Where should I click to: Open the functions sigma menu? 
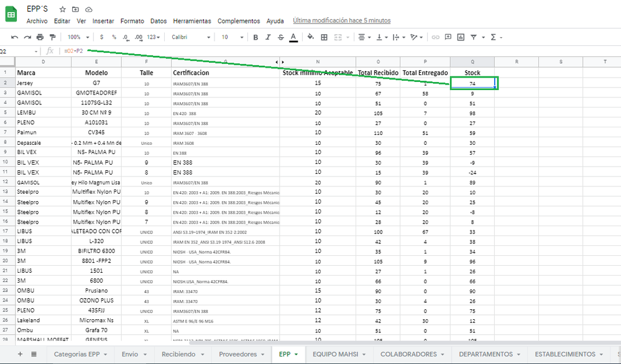[x=496, y=37]
